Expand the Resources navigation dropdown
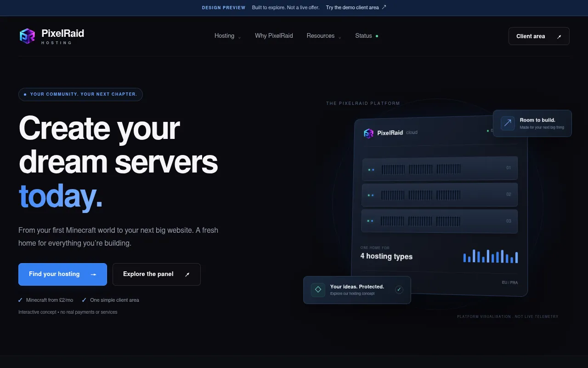 [324, 36]
